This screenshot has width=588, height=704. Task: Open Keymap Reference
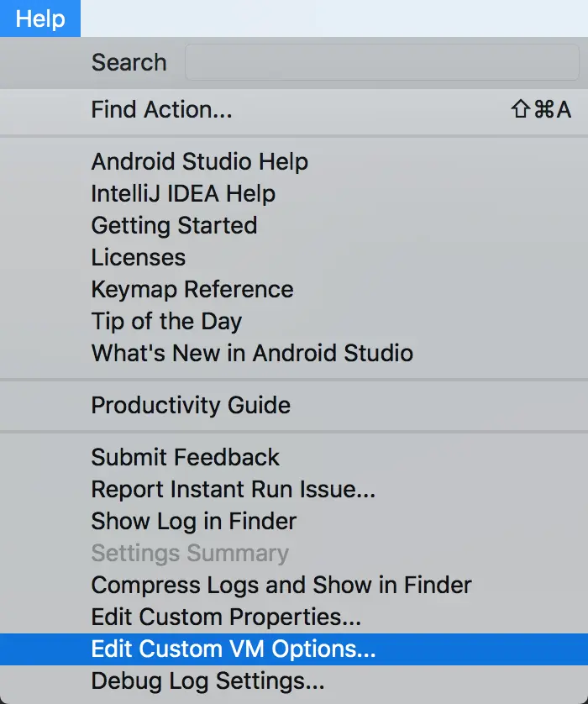click(x=192, y=289)
